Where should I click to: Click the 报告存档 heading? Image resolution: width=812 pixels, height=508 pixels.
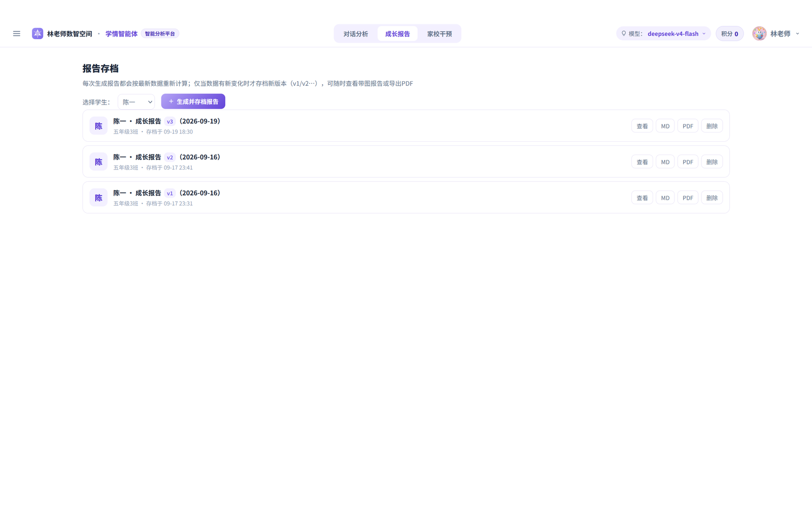pos(100,69)
